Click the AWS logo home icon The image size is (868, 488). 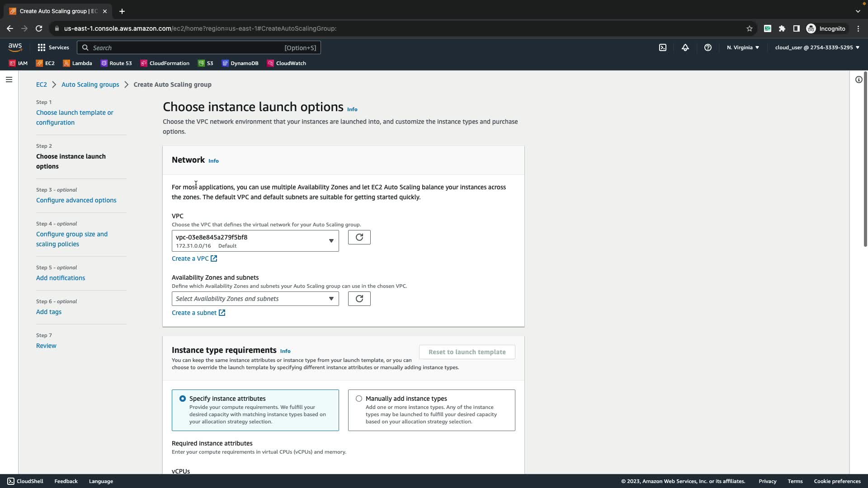(x=15, y=47)
